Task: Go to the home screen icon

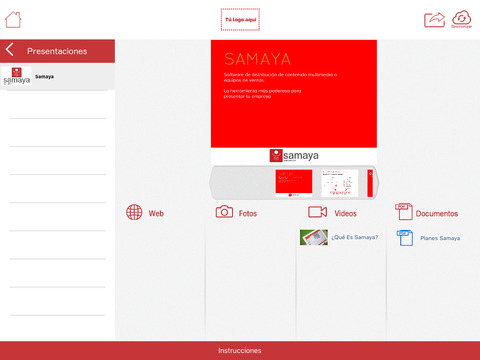Action: 13,20
